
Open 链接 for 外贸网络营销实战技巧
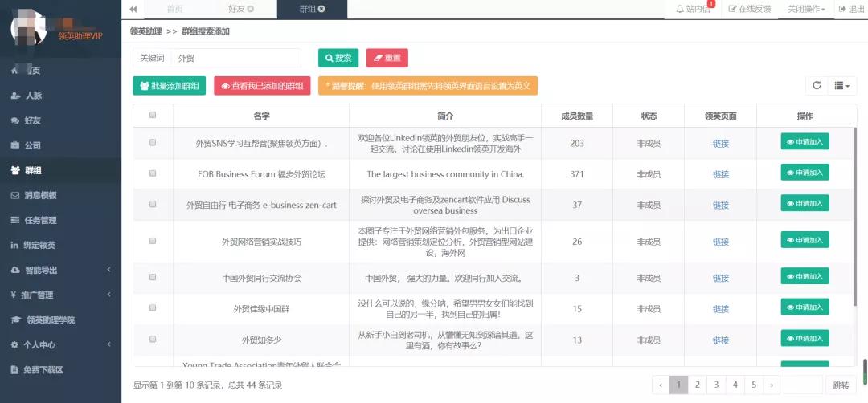[x=721, y=242]
